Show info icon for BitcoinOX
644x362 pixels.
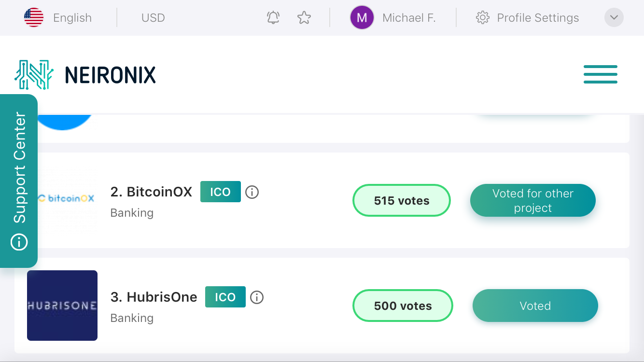click(252, 192)
